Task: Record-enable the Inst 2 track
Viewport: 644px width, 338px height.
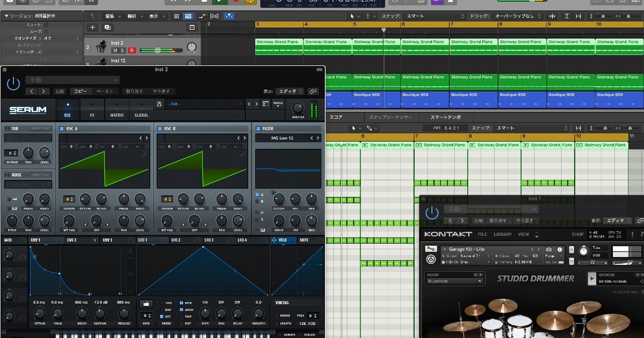Action: click(131, 50)
